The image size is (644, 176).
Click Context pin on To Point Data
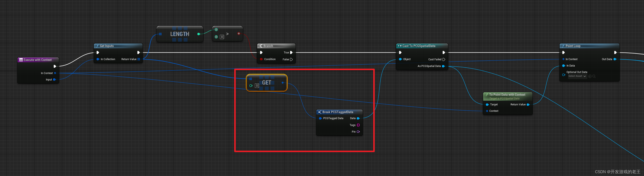click(x=487, y=111)
